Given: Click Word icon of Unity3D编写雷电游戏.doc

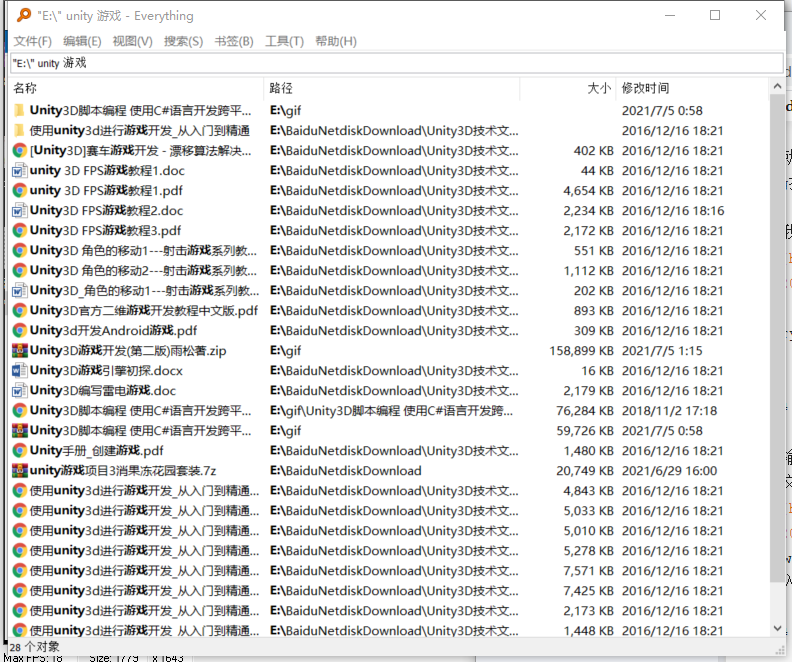Looking at the screenshot, I should 19,390.
